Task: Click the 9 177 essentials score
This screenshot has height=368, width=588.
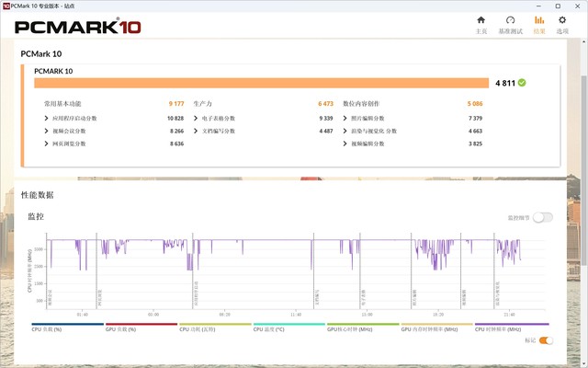Action: pos(176,104)
